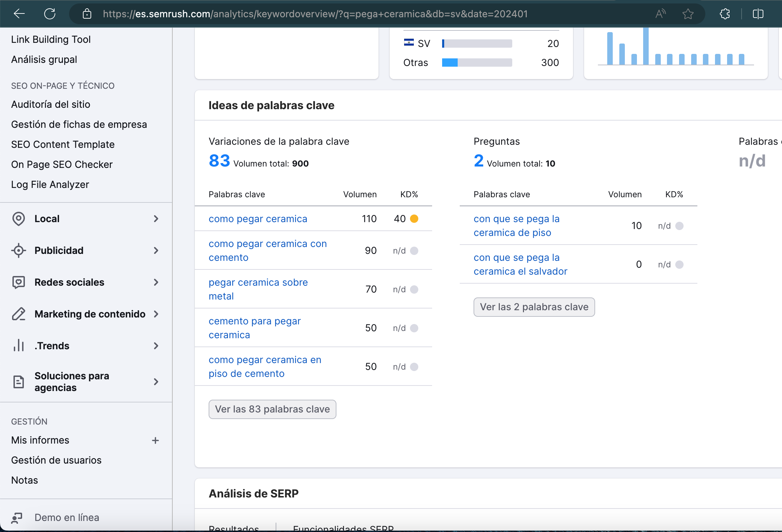Go back using the browser back arrow
This screenshot has width=782, height=532.
point(19,14)
